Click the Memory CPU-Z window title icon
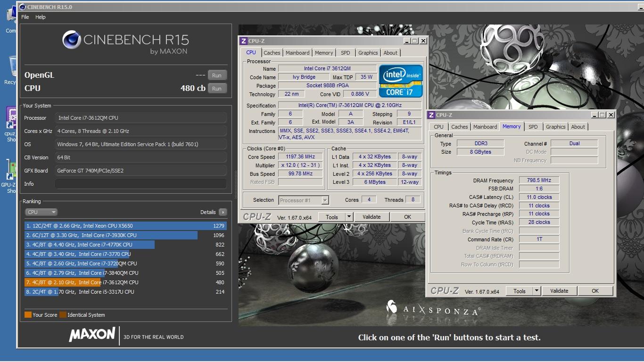The height and width of the screenshot is (362, 644). tap(431, 115)
